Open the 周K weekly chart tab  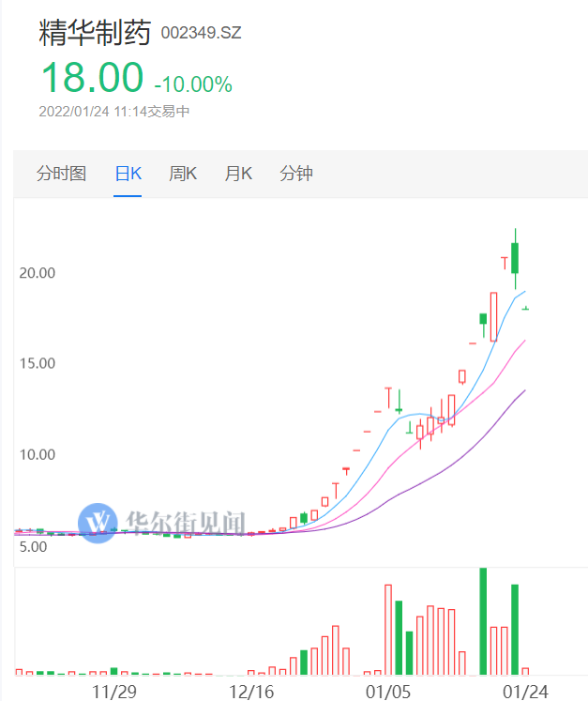click(x=183, y=174)
